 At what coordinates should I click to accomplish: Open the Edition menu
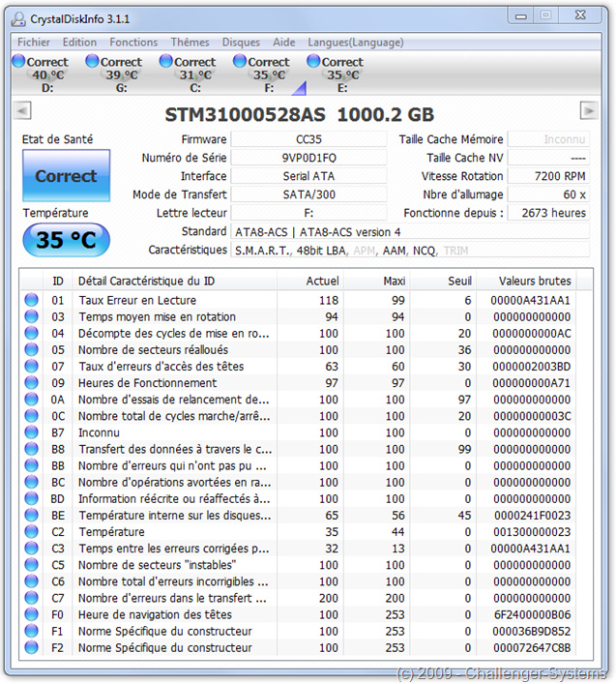[79, 43]
